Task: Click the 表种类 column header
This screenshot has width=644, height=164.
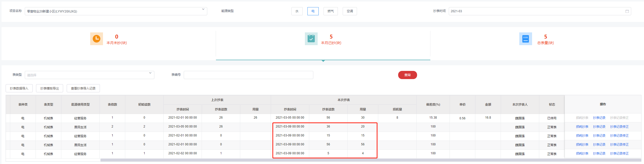Action: [x=23, y=105]
